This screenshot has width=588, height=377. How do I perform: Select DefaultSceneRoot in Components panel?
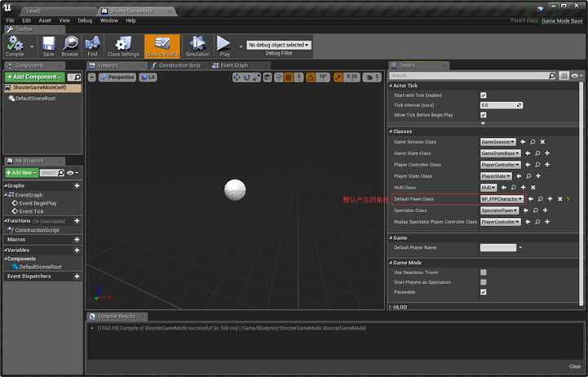[x=35, y=99]
